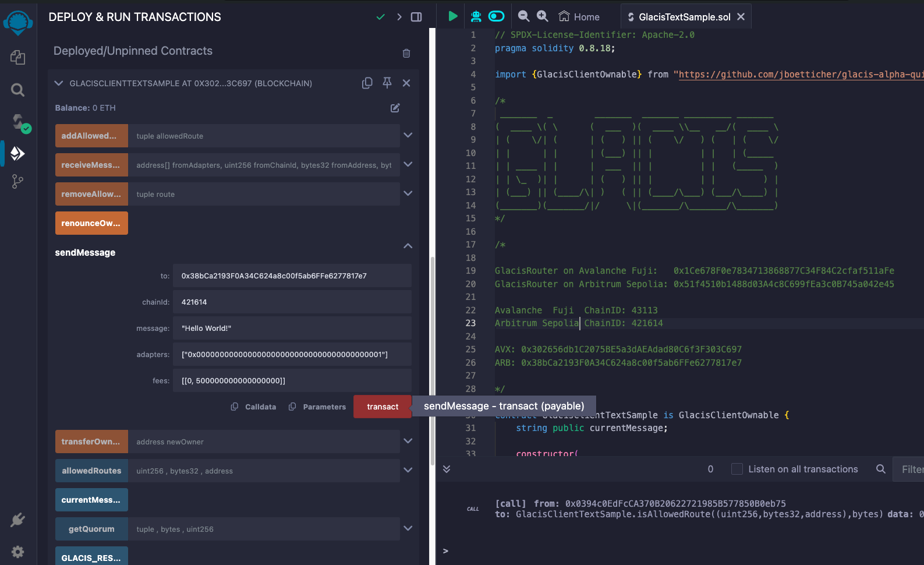
Task: Toggle the side panel layout icon
Action: [x=416, y=17]
